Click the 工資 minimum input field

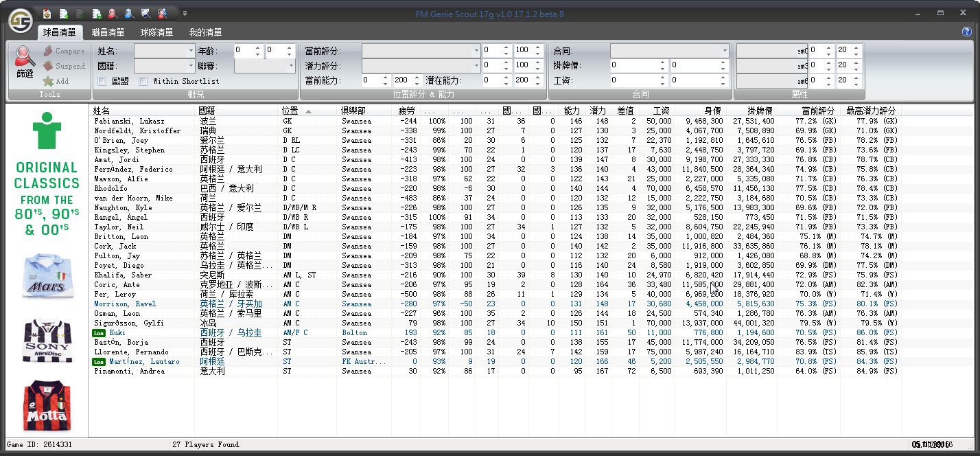(x=634, y=81)
